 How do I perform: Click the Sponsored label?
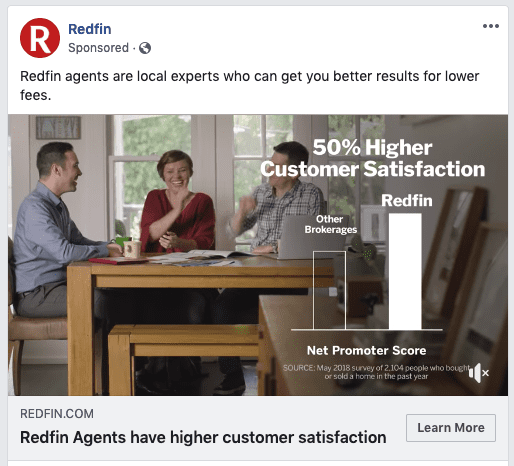(98, 48)
